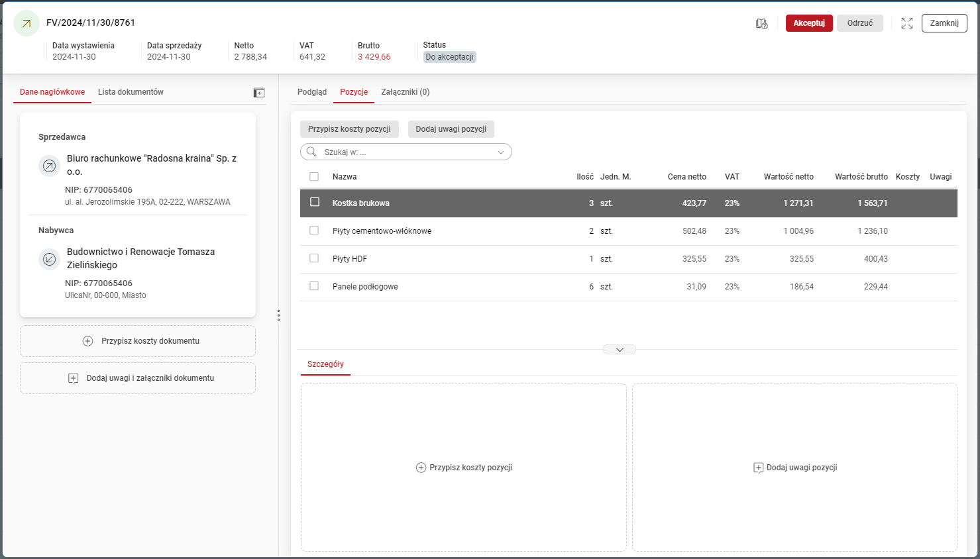Toggle the select-all checkbox in table header
Screen dimensions: 980x559
point(314,177)
